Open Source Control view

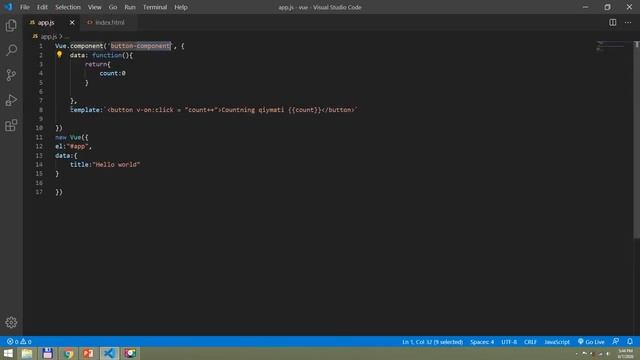(11, 75)
